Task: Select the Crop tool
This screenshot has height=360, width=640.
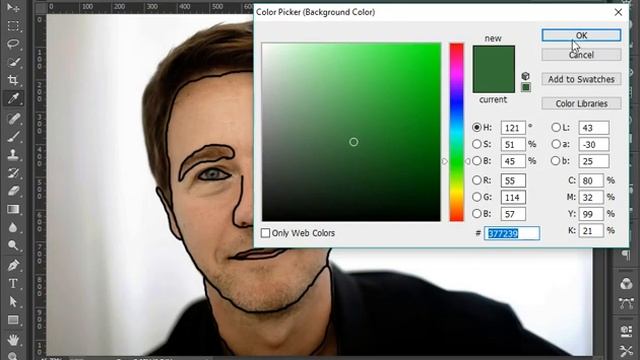Action: point(13,80)
